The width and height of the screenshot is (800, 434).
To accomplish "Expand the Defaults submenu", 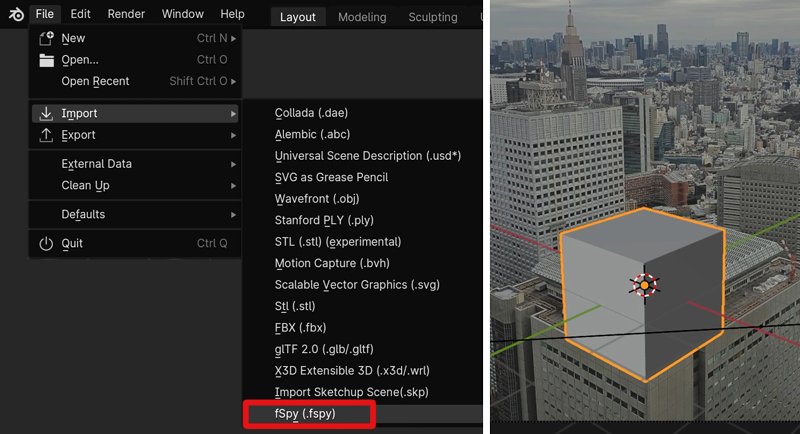I will 136,214.
